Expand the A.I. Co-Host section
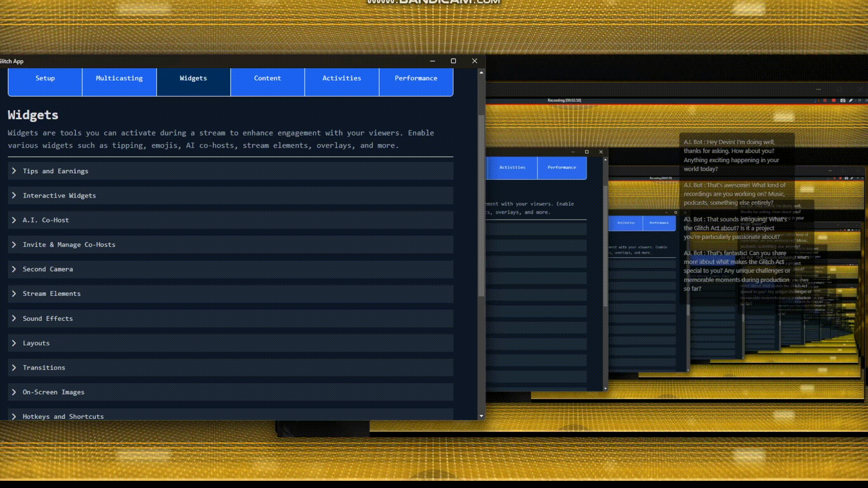868x488 pixels. (14, 220)
